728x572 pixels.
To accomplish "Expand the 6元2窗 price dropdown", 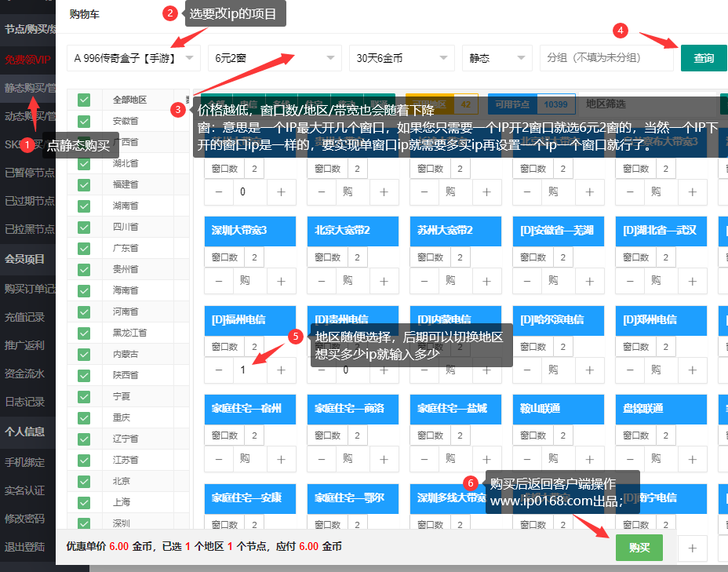I will click(275, 58).
